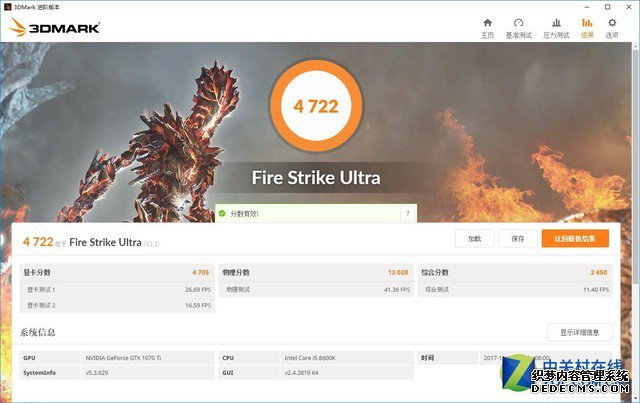Minimize the 3DMark window
The height and width of the screenshot is (403, 640).
(x=587, y=7)
